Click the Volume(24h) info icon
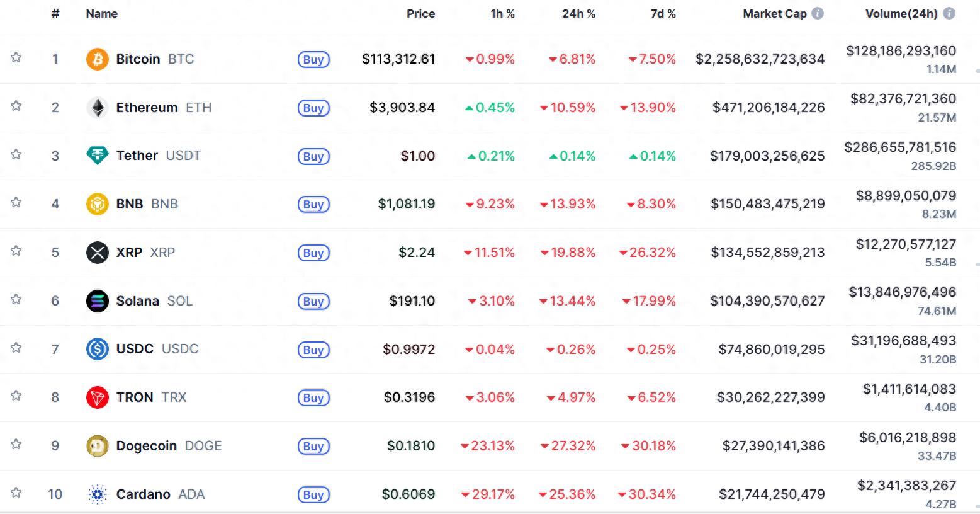This screenshot has height=514, width=980. (x=949, y=13)
